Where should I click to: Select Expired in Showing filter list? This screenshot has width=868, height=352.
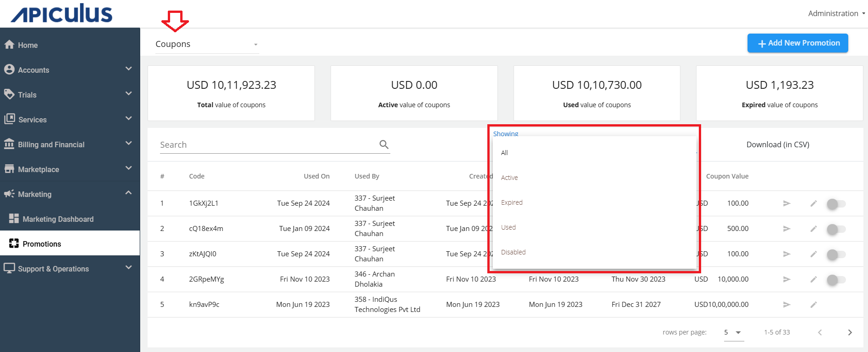(512, 202)
